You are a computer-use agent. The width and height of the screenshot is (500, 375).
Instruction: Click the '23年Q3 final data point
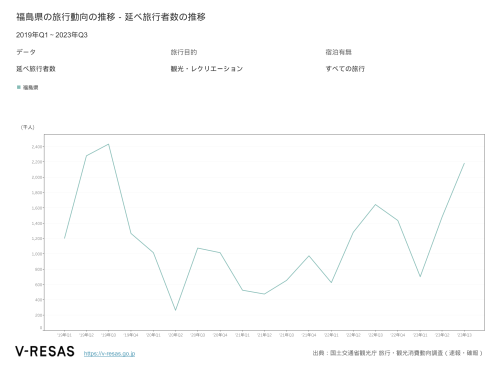(464, 163)
